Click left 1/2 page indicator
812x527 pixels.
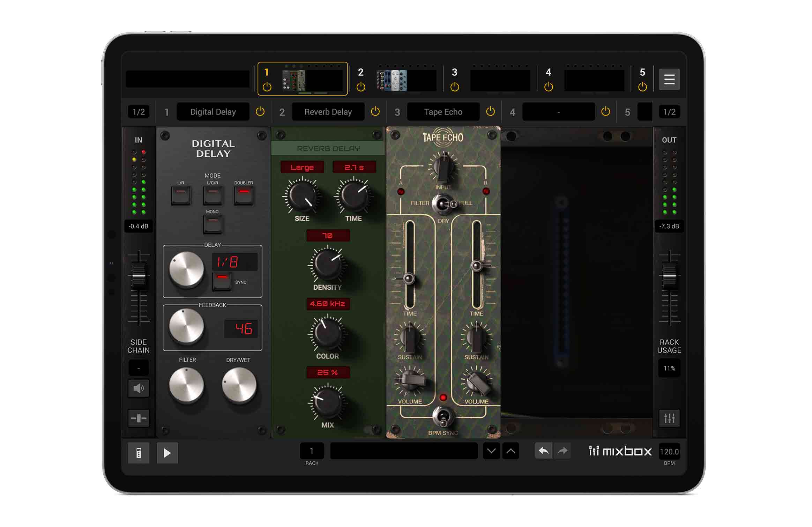(139, 112)
